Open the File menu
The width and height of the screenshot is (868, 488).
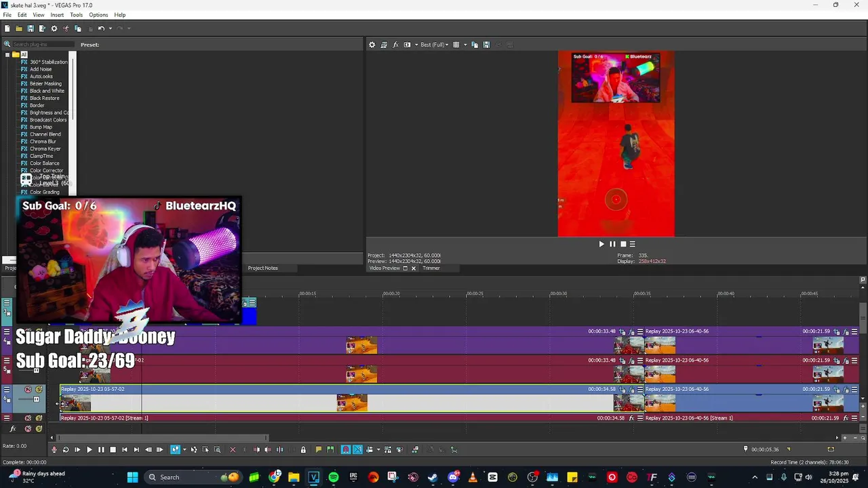tap(7, 15)
